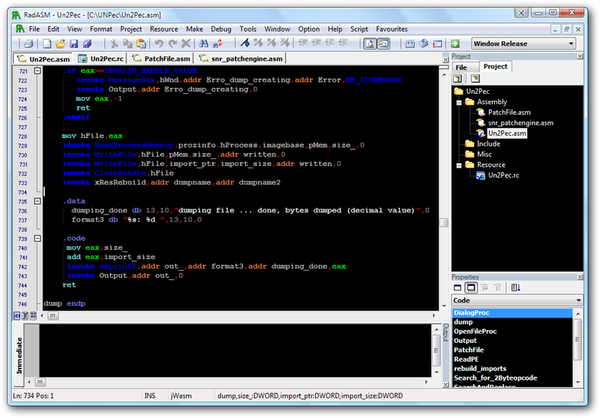
Task: Click the Replace toolbar icon
Action: tap(218, 44)
